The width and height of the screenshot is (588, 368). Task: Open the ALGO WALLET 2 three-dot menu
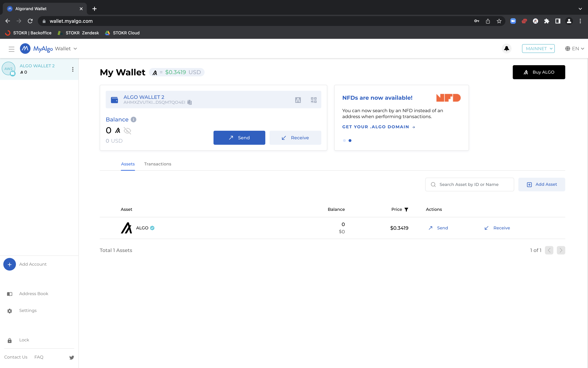pos(73,69)
